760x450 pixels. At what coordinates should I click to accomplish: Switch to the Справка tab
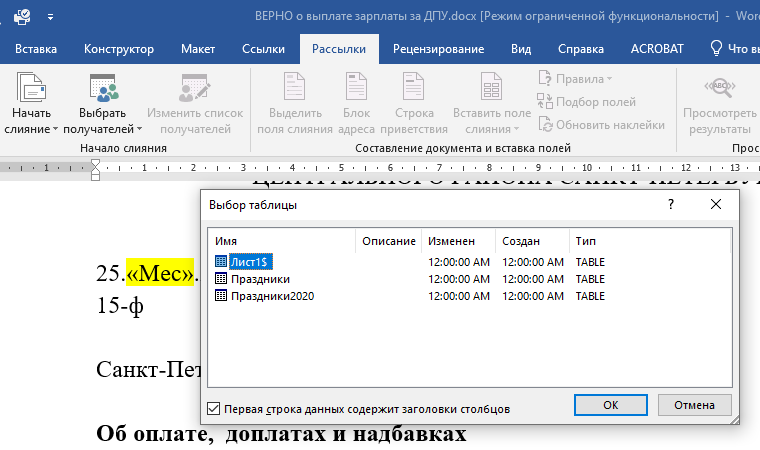click(581, 49)
